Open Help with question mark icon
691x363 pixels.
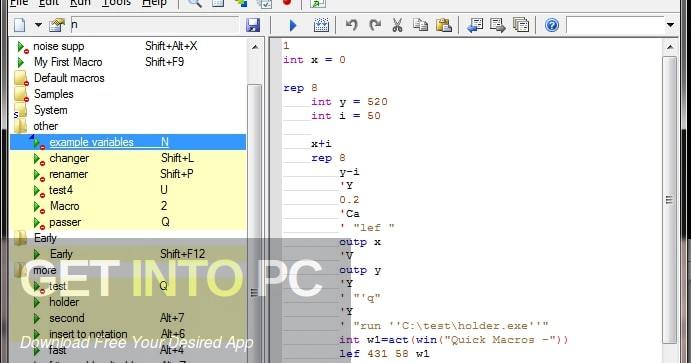tap(552, 25)
